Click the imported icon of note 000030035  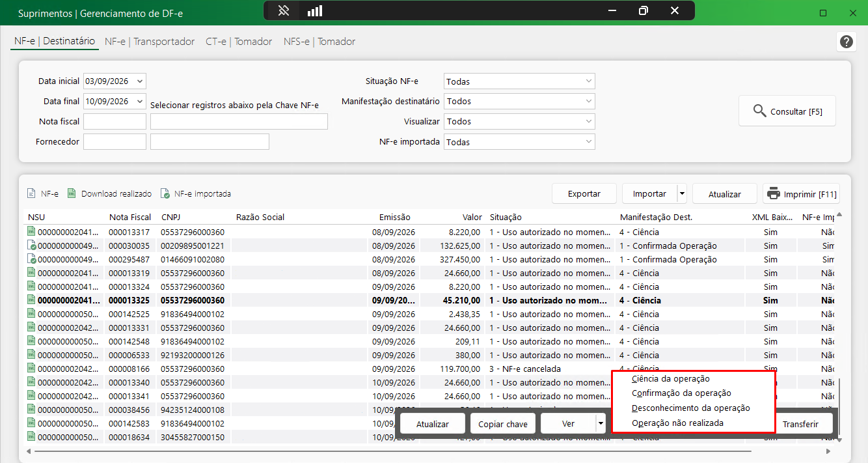pyautogui.click(x=31, y=246)
